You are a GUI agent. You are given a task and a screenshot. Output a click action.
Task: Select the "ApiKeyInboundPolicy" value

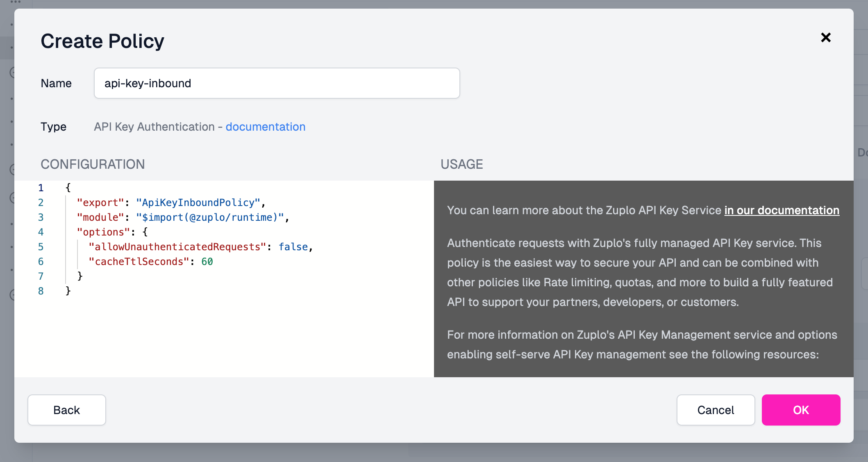click(x=198, y=203)
